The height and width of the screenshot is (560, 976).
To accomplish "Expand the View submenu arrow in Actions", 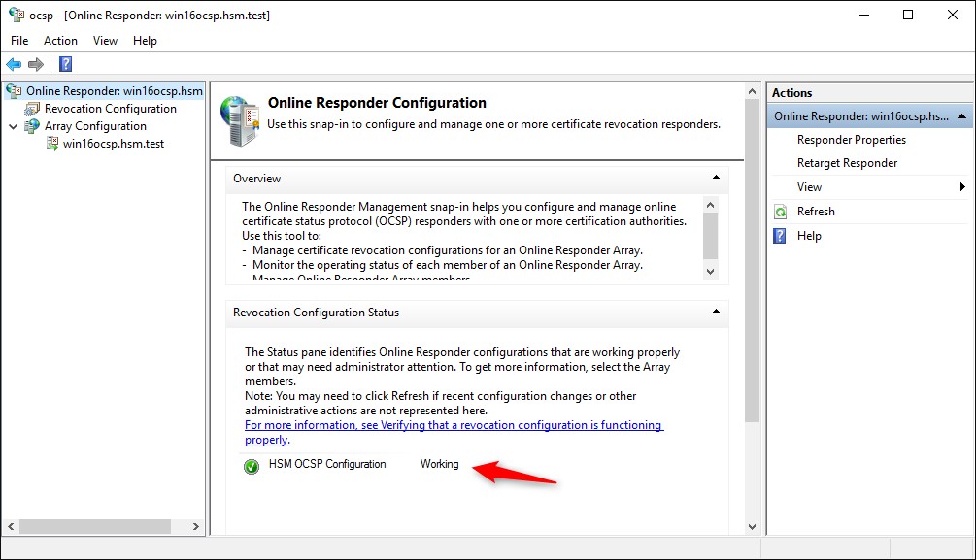I will (x=962, y=186).
